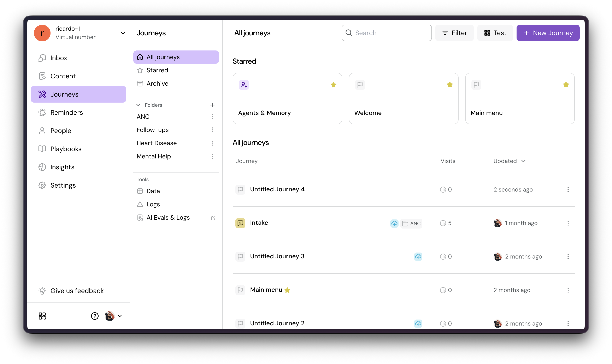Open the Heart Disease folder
This screenshot has height=364, width=612.
[157, 143]
